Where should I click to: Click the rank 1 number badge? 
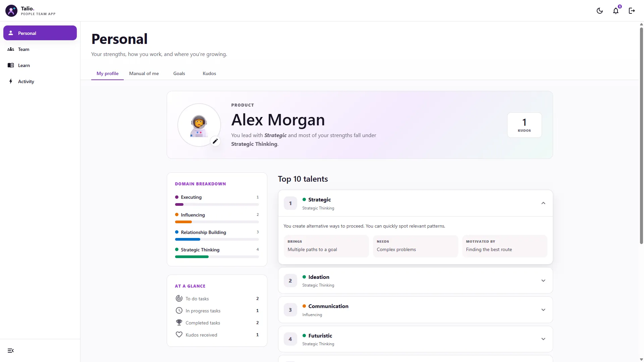(x=290, y=203)
